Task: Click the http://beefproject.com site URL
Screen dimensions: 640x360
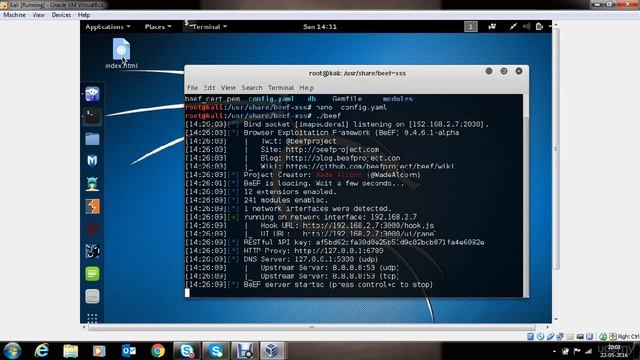Action: point(332,149)
